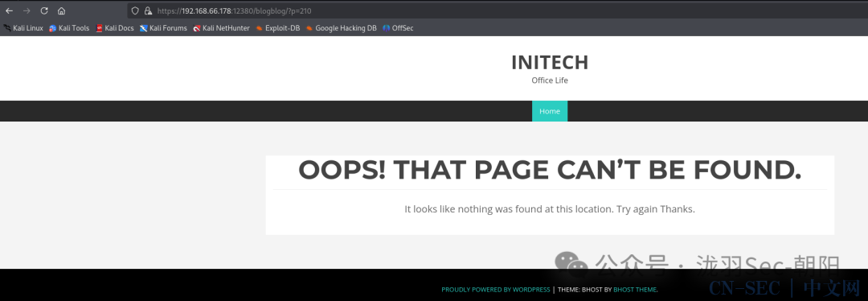Click the INITECH site title
Image resolution: width=868 pixels, height=301 pixels.
tap(550, 62)
